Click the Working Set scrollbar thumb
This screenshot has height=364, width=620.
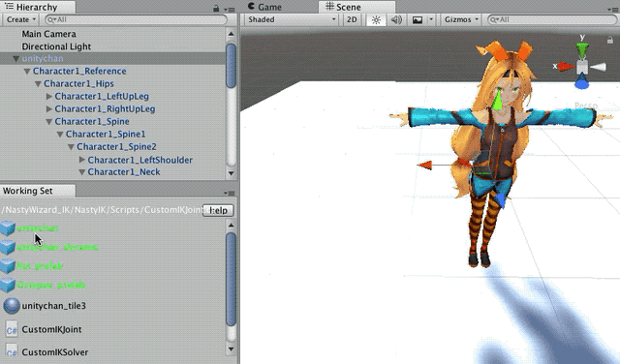point(231,279)
